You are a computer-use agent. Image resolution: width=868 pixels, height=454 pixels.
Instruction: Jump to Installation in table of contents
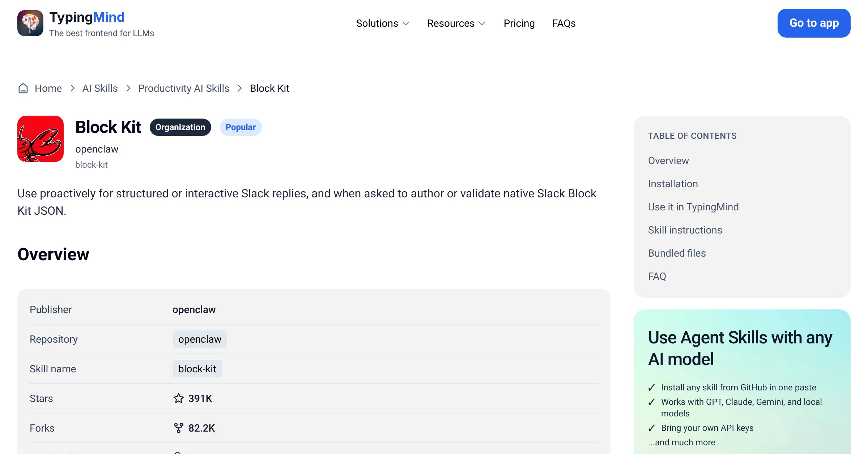point(673,184)
